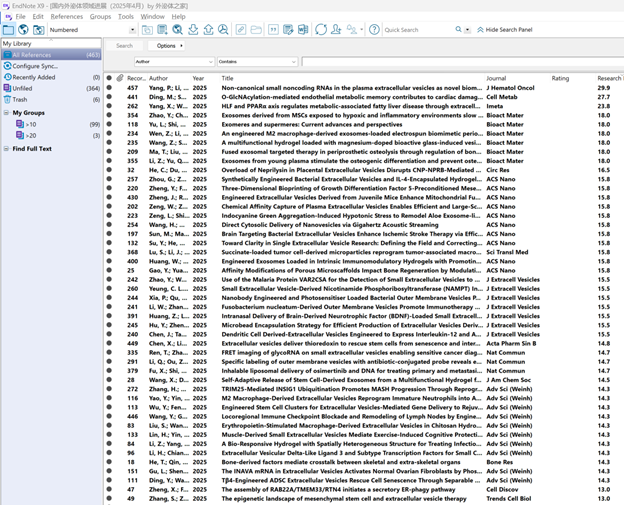Switch to Local Library Mode

pyautogui.click(x=8, y=29)
